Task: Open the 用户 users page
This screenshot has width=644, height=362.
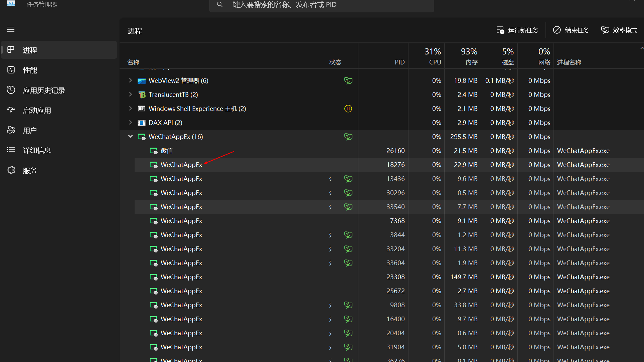Action: (59, 130)
